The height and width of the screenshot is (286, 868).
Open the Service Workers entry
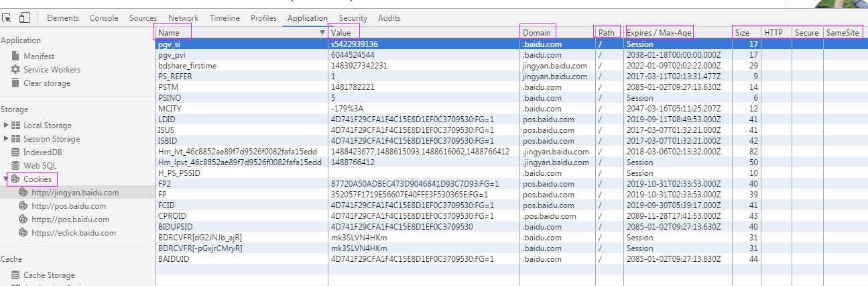[52, 70]
